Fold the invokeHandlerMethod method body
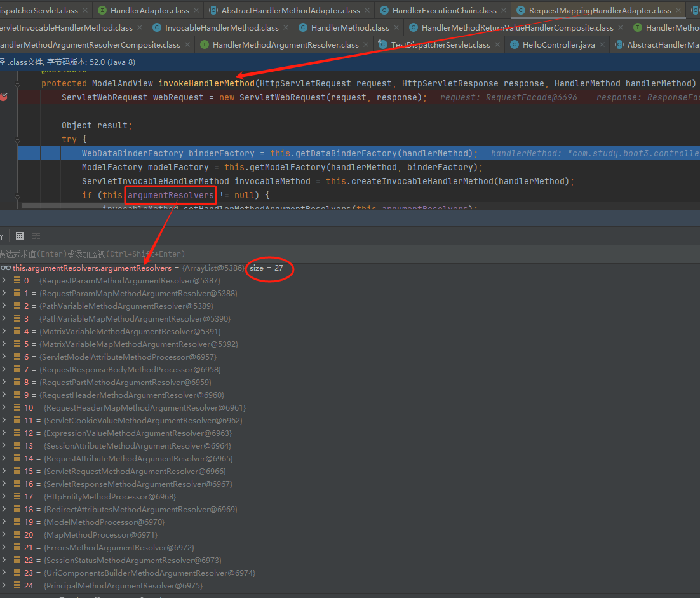Viewport: 700px width, 598px height. 17,83
